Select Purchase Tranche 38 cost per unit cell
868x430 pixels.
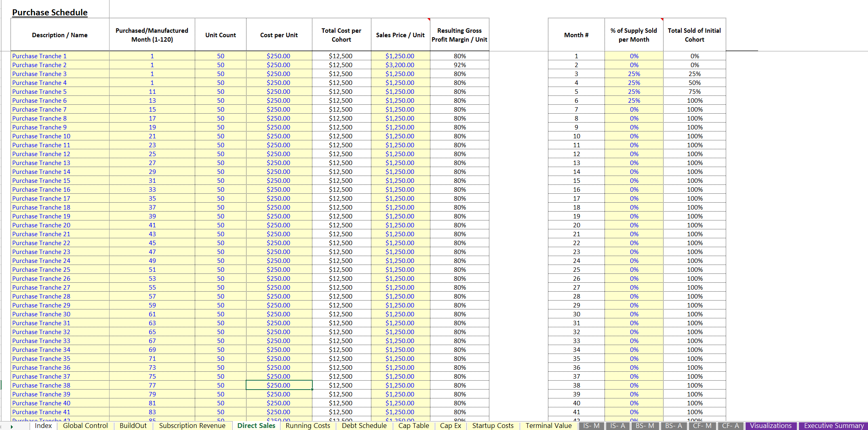pos(279,385)
